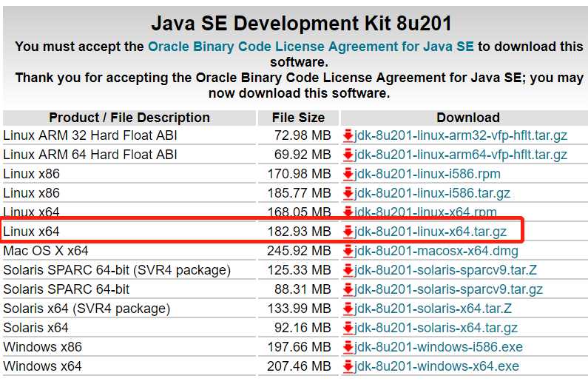The width and height of the screenshot is (588, 387).
Task: Select the File Size column header
Action: point(299,118)
